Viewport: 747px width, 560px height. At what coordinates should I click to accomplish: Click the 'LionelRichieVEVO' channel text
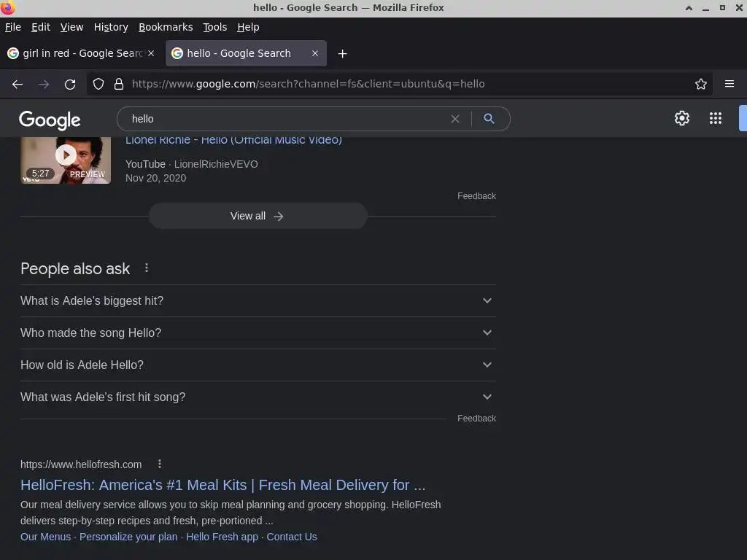(x=216, y=164)
